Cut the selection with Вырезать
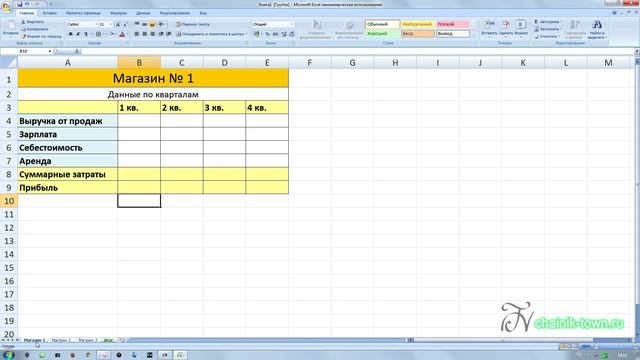Screen dimensions: 640x360 [33, 22]
